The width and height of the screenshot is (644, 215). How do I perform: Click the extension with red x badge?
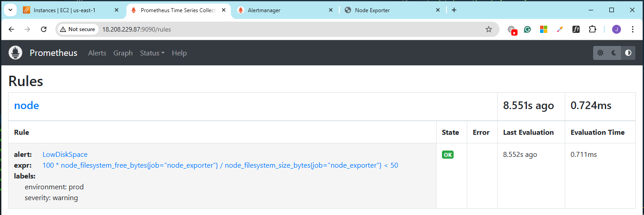coord(512,30)
